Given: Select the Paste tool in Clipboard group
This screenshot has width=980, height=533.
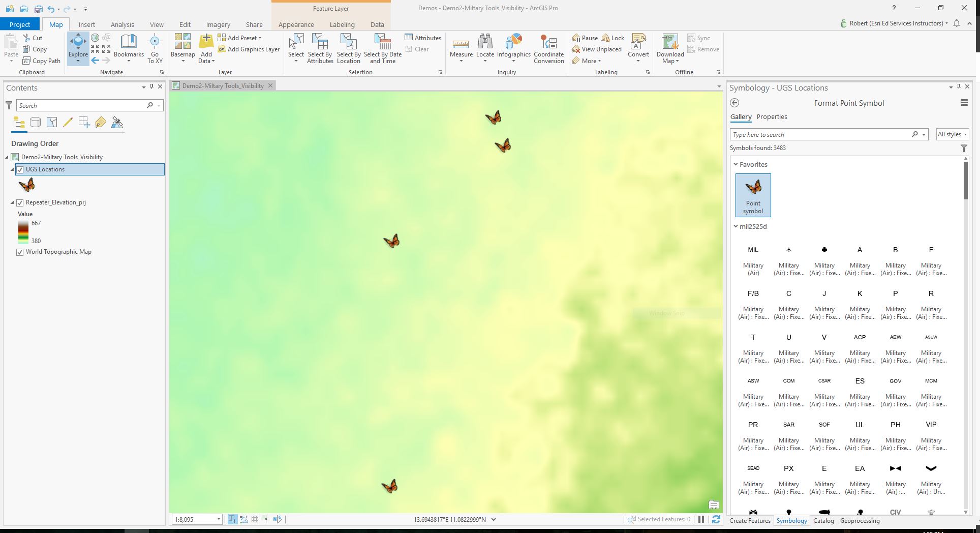Looking at the screenshot, I should coord(11,45).
